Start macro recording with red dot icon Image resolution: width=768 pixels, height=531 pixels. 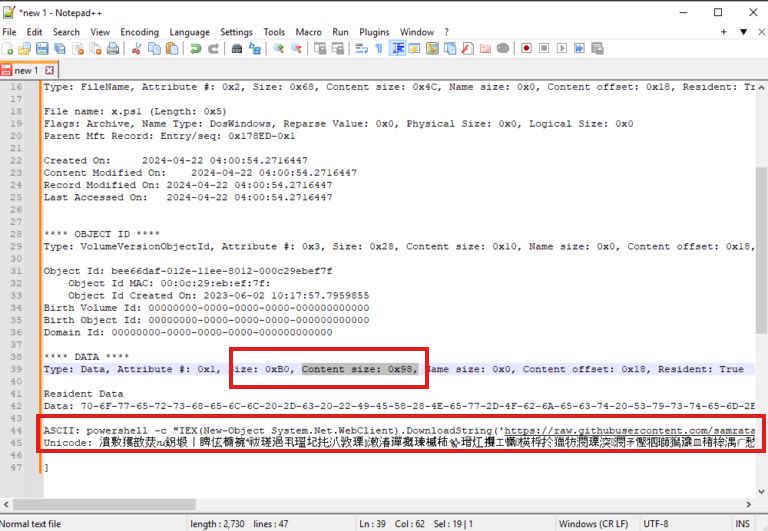[x=527, y=48]
